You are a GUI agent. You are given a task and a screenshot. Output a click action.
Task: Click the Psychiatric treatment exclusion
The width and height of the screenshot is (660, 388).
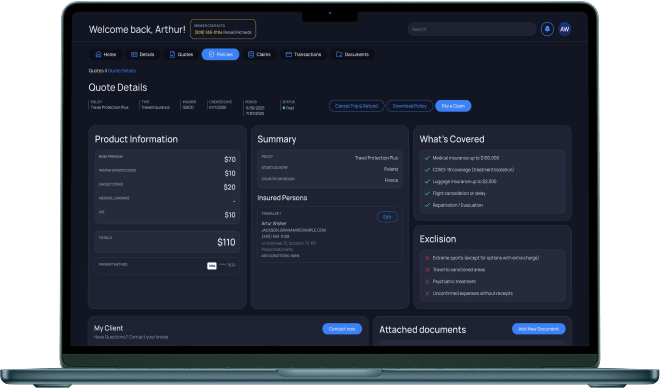455,282
